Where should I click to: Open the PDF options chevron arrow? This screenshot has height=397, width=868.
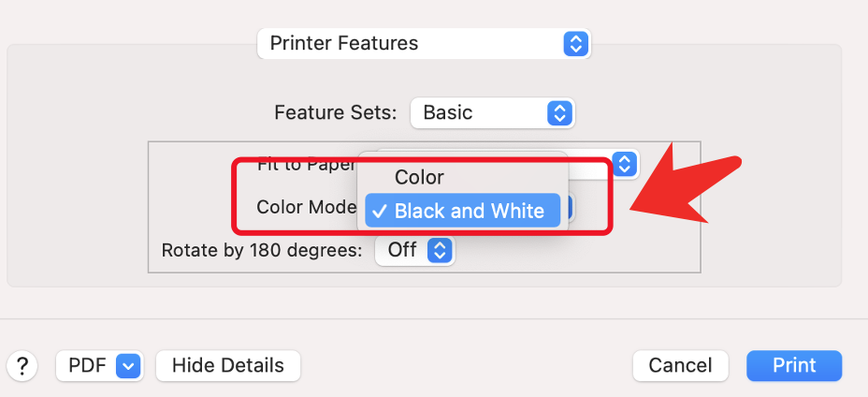[128, 365]
